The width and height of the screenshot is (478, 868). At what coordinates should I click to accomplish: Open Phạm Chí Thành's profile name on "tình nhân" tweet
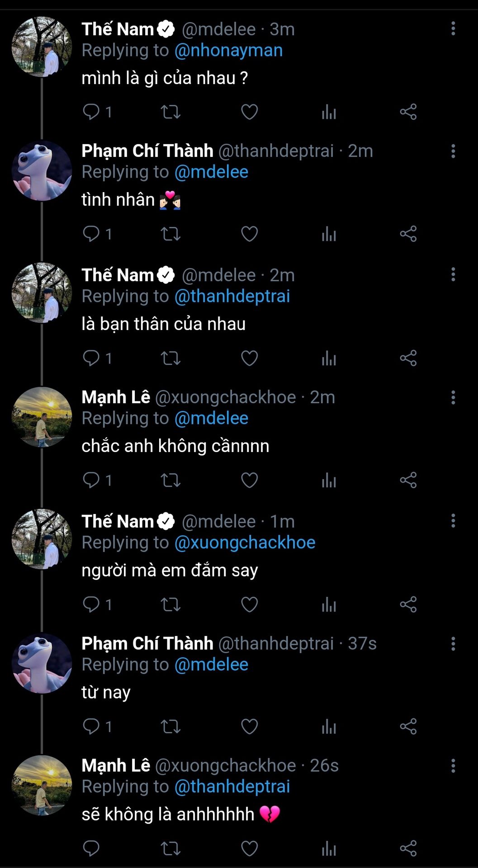pos(147,151)
